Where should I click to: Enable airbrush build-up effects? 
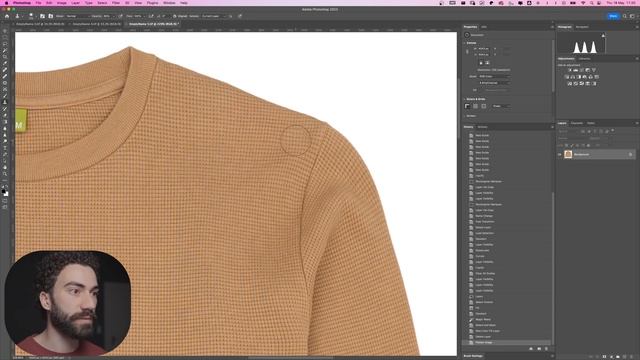click(150, 16)
